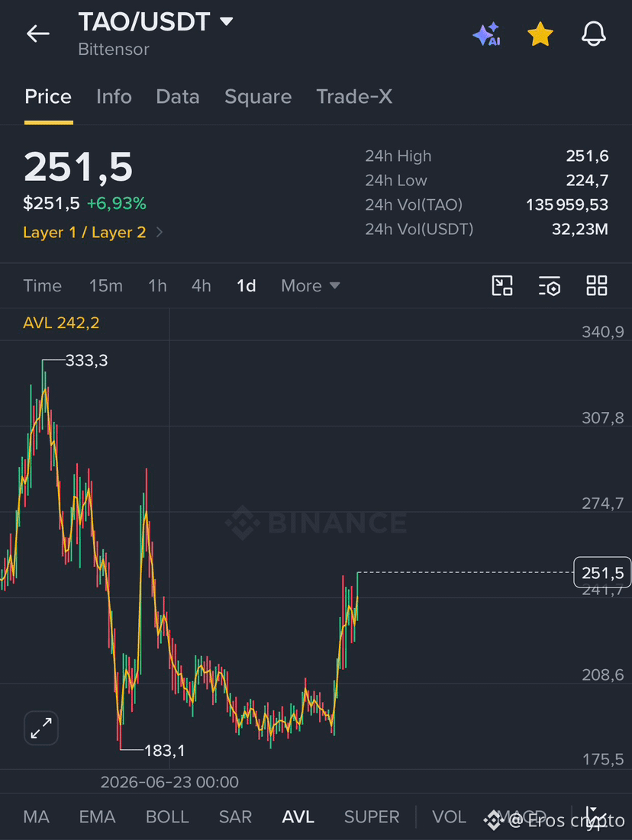
Task: Tap the fullscreen expand chart icon
Action: 41,728
